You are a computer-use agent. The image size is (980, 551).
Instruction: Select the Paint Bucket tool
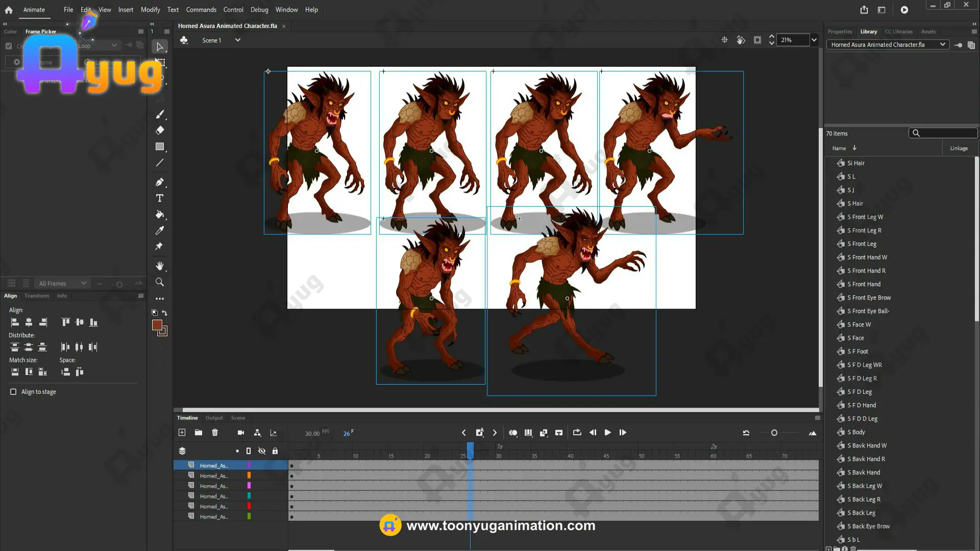[x=160, y=214]
